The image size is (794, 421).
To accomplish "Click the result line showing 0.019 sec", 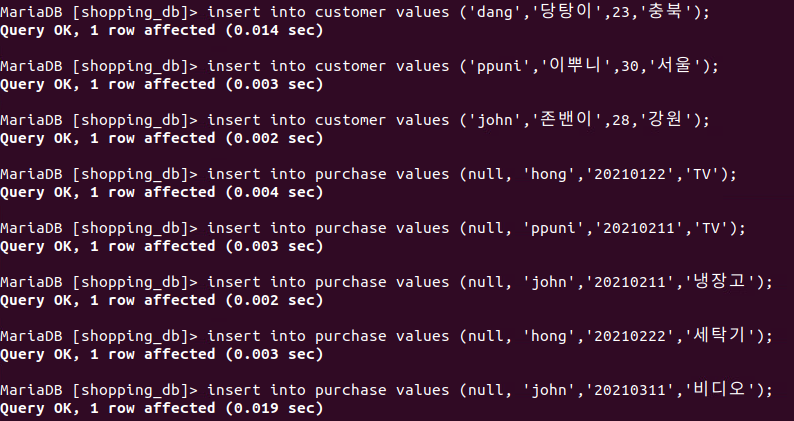I will tap(162, 408).
